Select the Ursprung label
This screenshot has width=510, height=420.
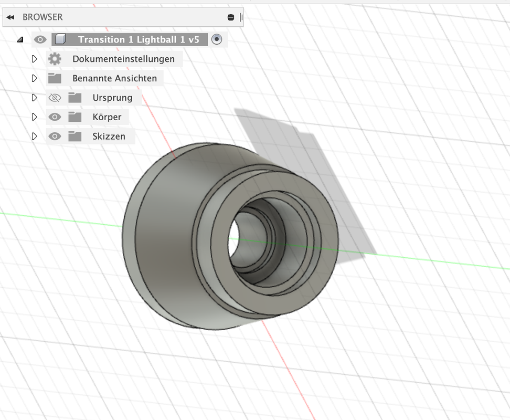(112, 98)
